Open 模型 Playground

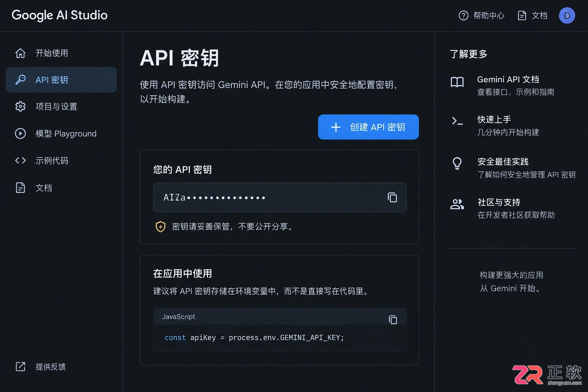(x=61, y=134)
